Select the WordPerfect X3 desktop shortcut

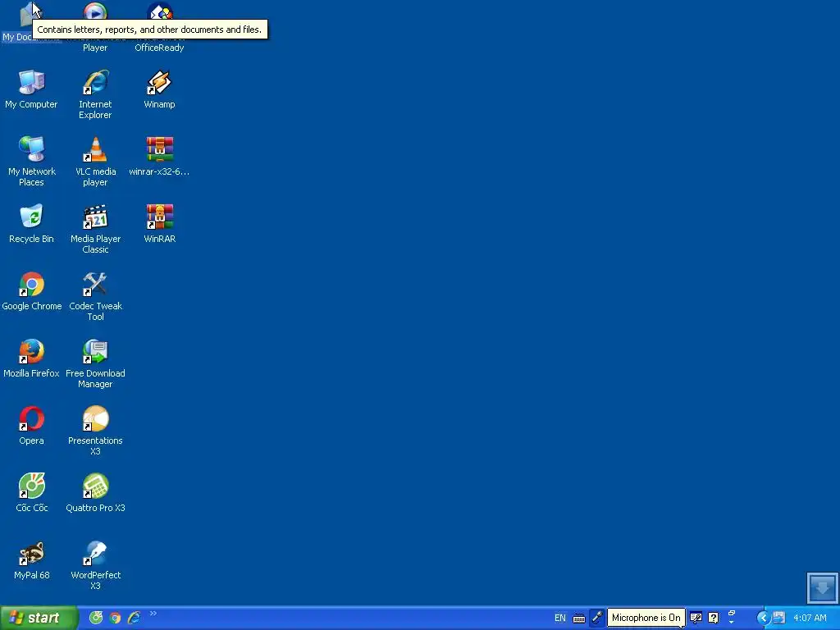[95, 565]
